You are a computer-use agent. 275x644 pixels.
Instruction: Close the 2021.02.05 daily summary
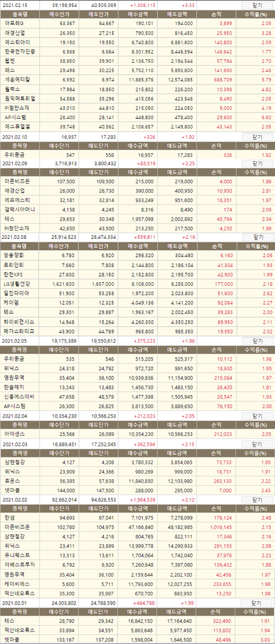click(257, 341)
